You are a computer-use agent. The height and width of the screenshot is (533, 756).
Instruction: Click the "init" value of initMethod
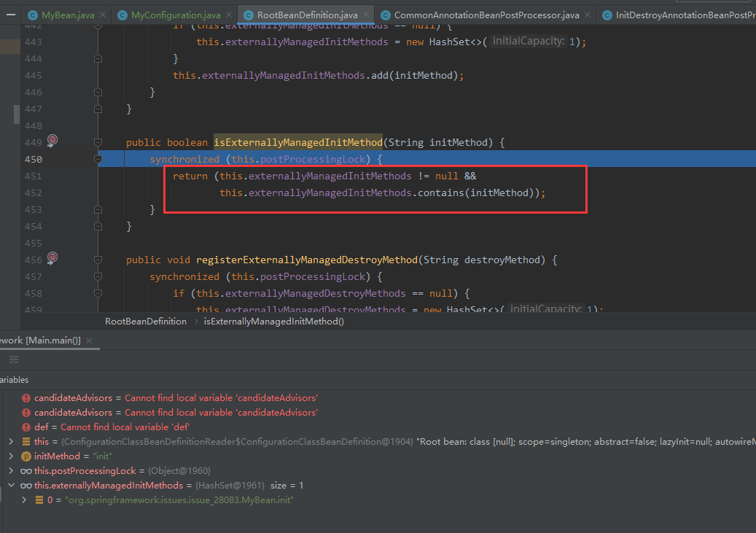(x=102, y=456)
